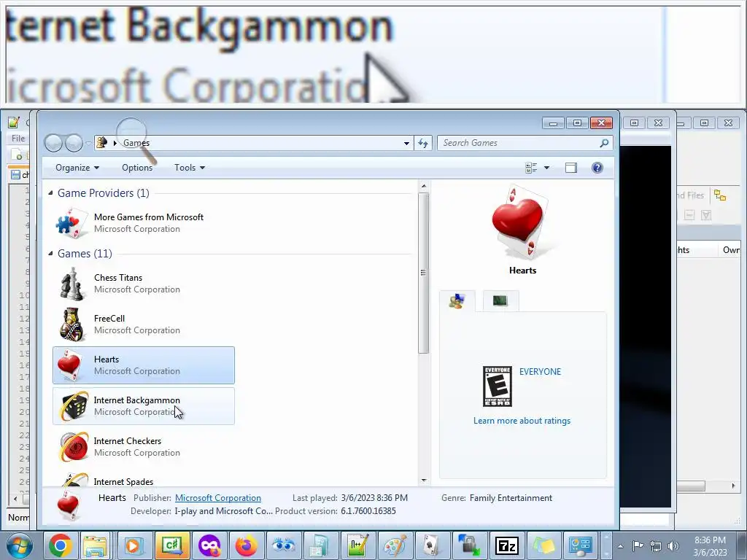Click More Games from Microsoft puzzle icon
Image resolution: width=747 pixels, height=560 pixels.
[72, 223]
